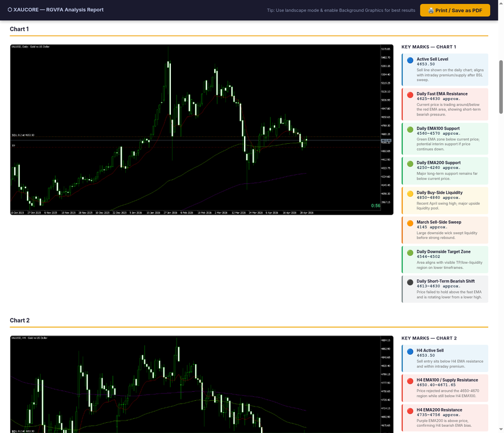Image resolution: width=504 pixels, height=433 pixels.
Task: Click the Active Sell Level card title
Action: point(432,59)
